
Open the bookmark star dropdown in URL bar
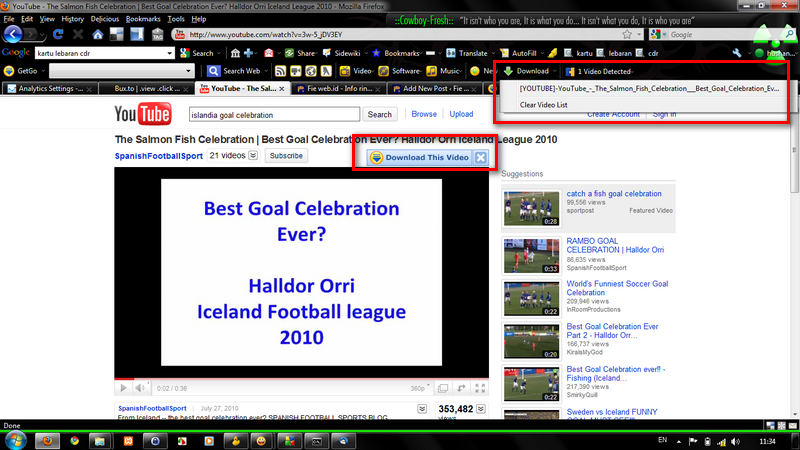pyautogui.click(x=639, y=34)
